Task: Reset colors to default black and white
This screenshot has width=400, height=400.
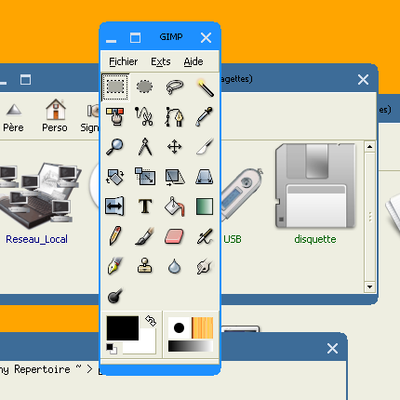Action: 111,348
